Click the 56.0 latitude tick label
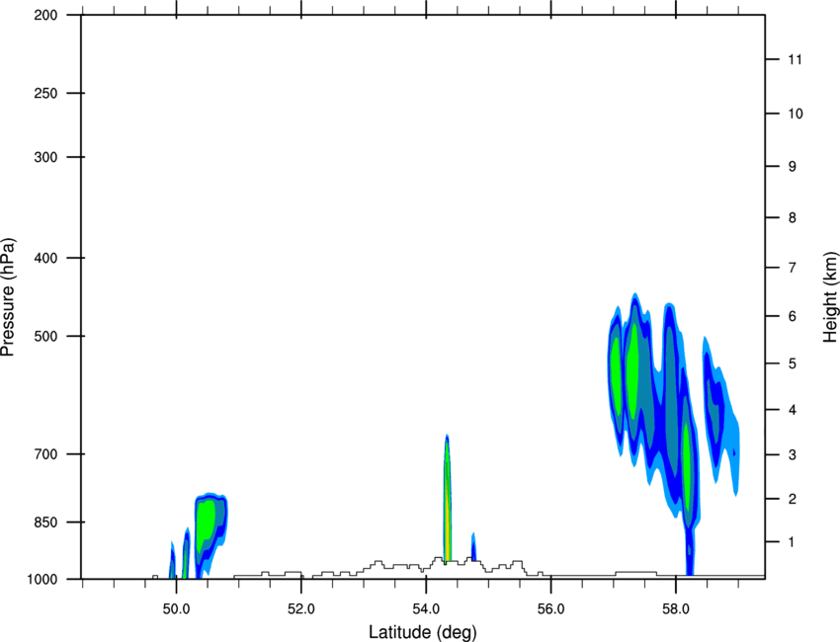Viewport: 840px width, 642px height. pos(550,609)
